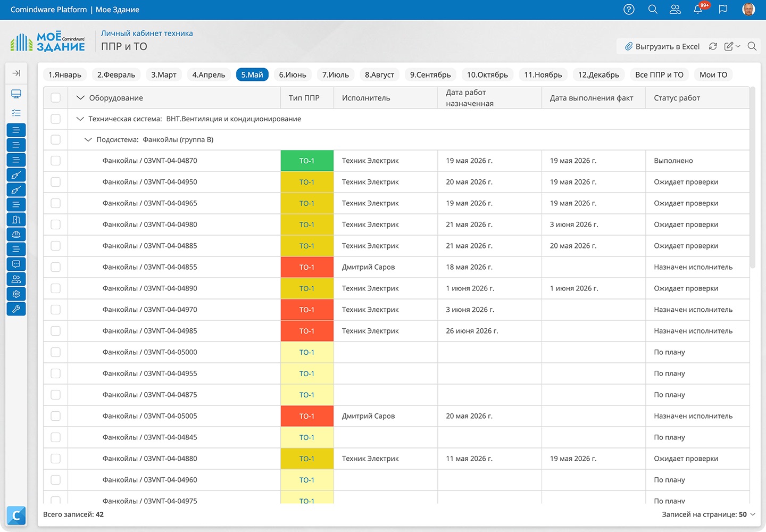Open the Записей на странице 50 dropdown
The width and height of the screenshot is (766, 532).
[x=709, y=514]
